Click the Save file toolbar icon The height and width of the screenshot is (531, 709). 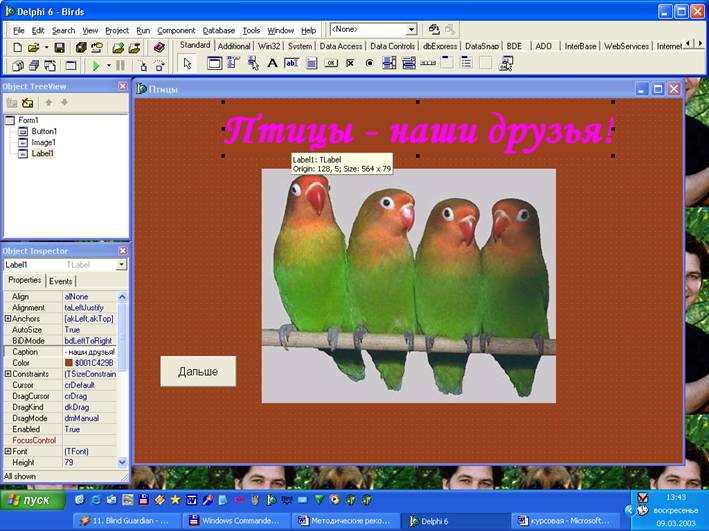[59, 47]
